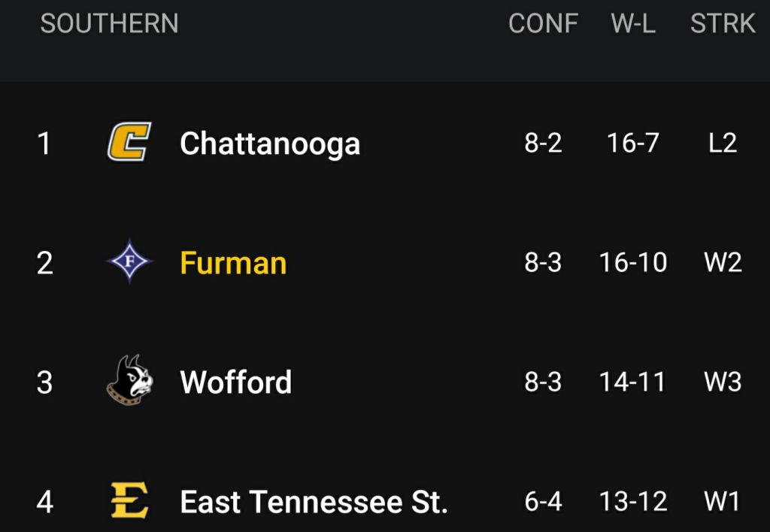This screenshot has width=770, height=532.
Task: Sort standings by STRK column header
Action: pos(723,24)
